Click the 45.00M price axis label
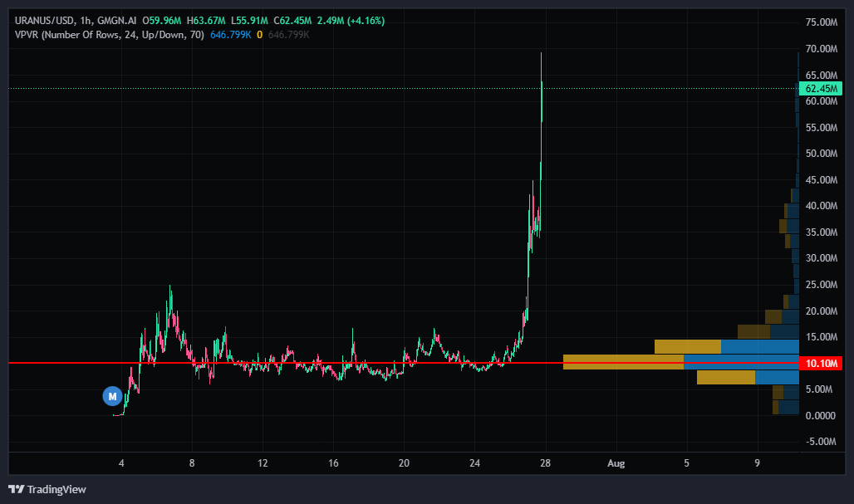The width and height of the screenshot is (854, 504). point(822,179)
